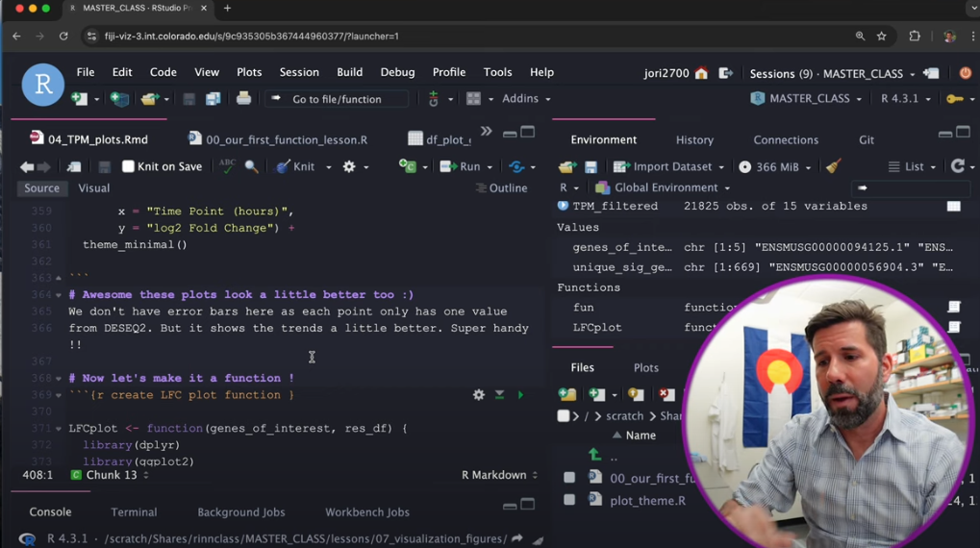This screenshot has width=980, height=548.
Task: Refresh the Environment pane
Action: (958, 166)
